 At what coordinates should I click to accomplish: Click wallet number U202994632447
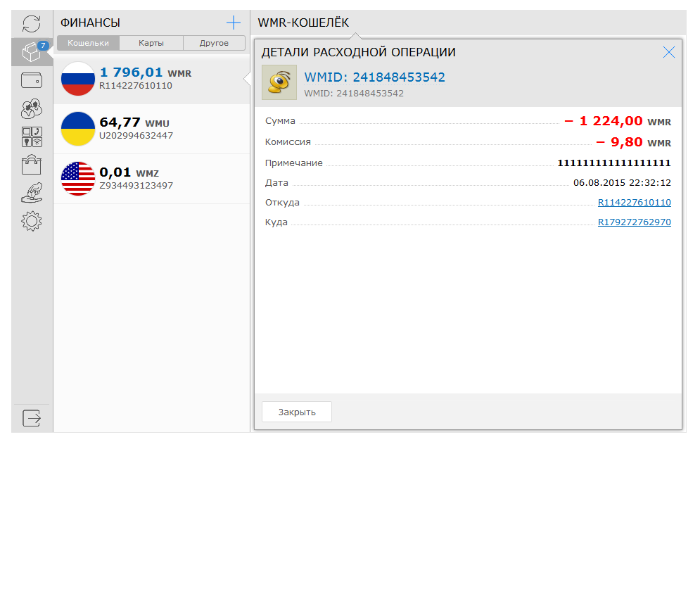click(136, 135)
